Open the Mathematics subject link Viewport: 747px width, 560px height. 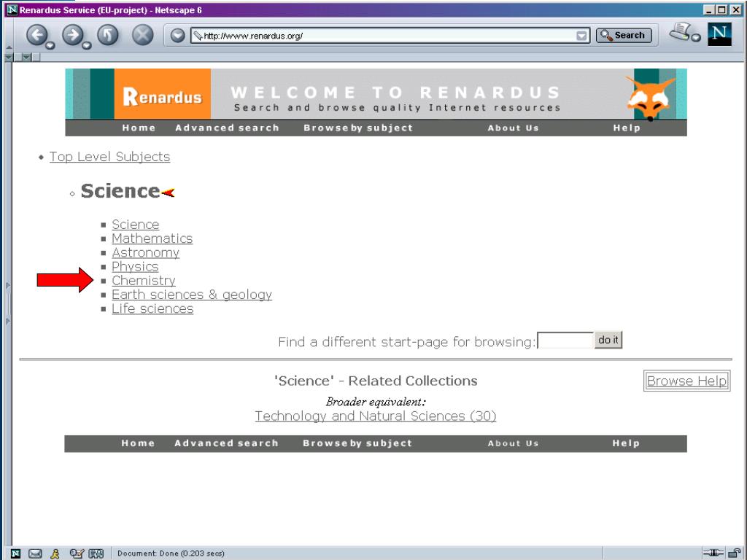(x=152, y=238)
